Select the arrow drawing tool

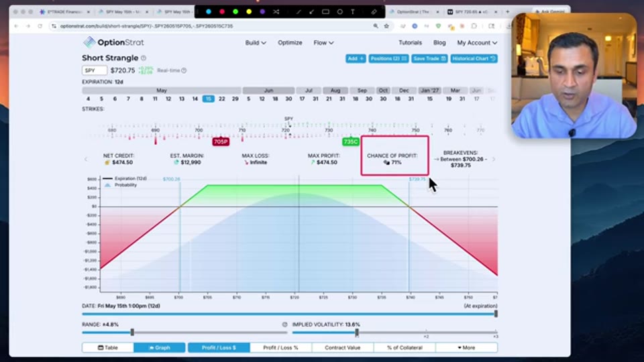(312, 12)
